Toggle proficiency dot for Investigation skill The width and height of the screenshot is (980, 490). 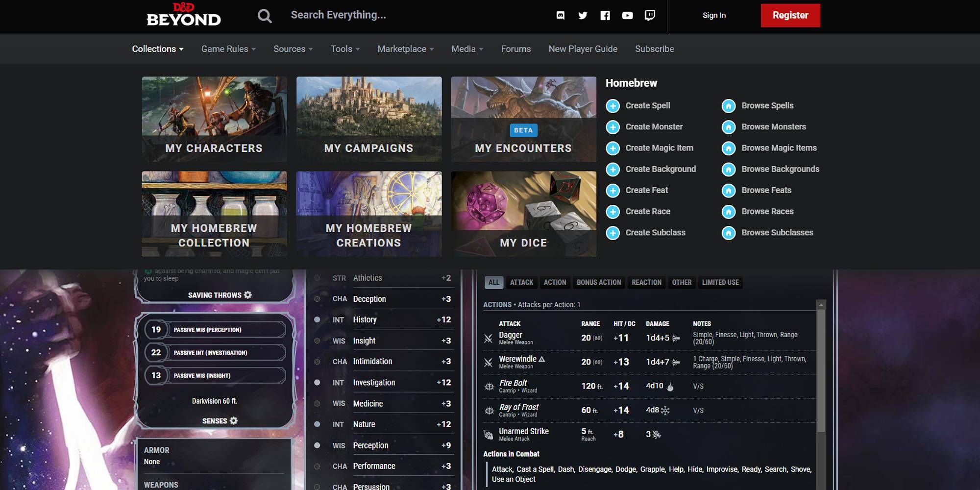317,382
